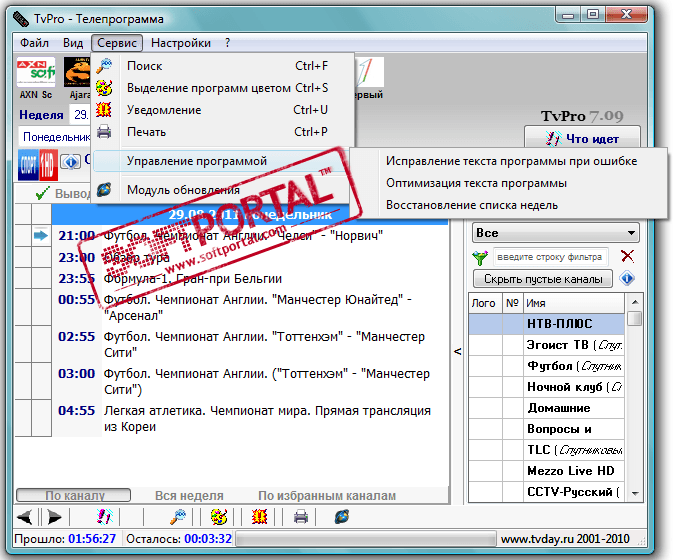The image size is (676, 560).
Task: Click the bottom toolbar color palette icon
Action: coord(219,516)
